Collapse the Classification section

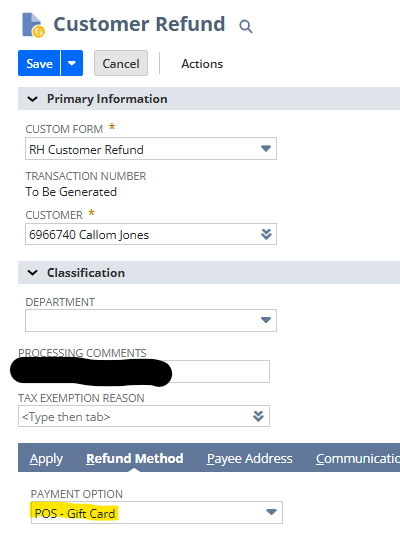pyautogui.click(x=32, y=273)
